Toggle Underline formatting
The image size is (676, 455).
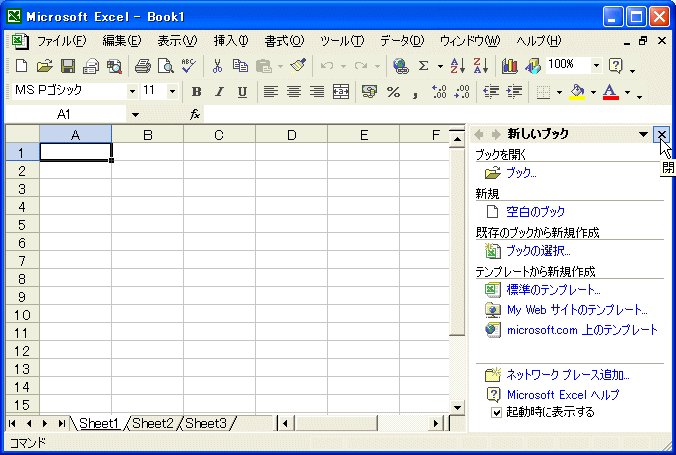point(242,91)
